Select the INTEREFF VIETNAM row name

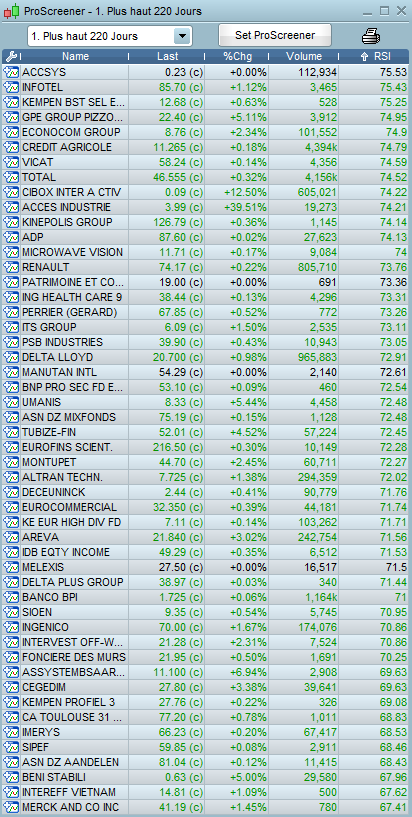tap(69, 792)
